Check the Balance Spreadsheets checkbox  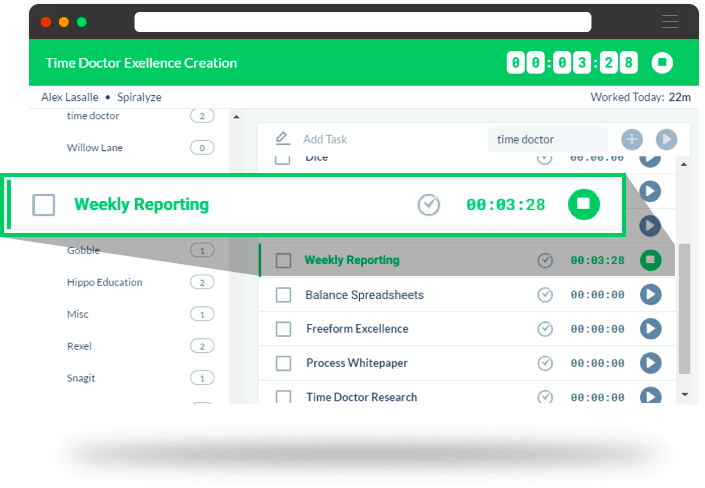(x=283, y=295)
